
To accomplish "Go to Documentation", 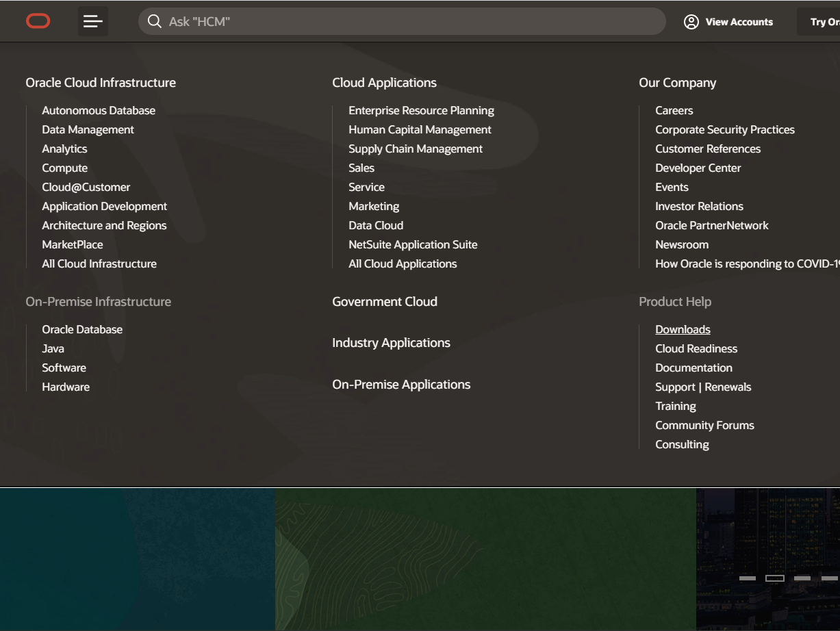I will pos(693,368).
